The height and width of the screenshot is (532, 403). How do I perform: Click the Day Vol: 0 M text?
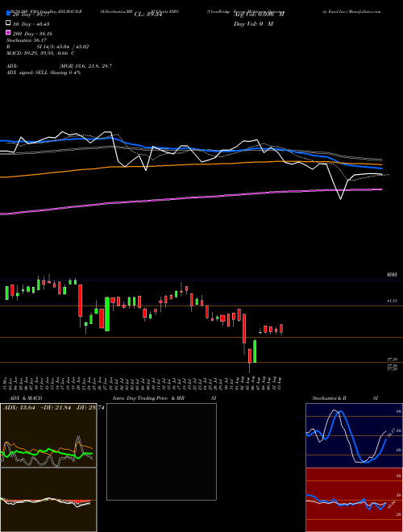(253, 23)
